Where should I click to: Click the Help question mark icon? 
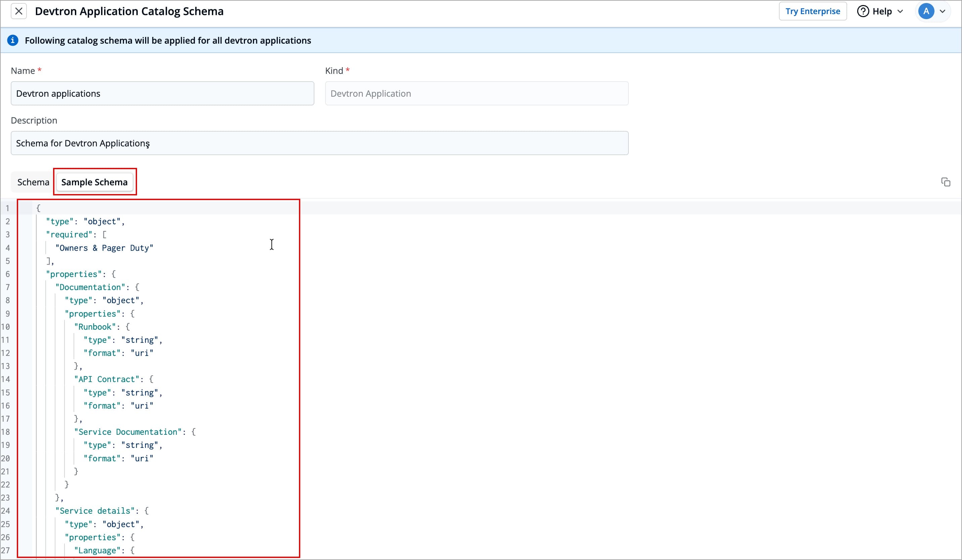point(863,11)
